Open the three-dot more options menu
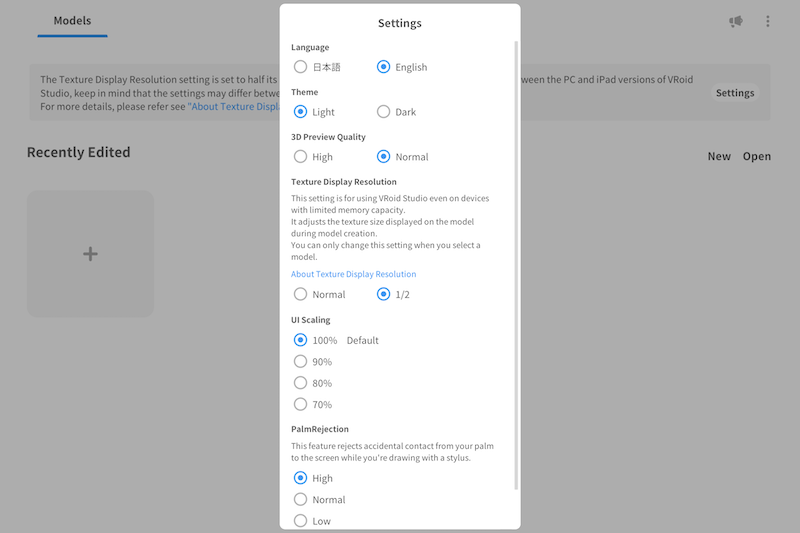The image size is (800, 533). coord(767,21)
